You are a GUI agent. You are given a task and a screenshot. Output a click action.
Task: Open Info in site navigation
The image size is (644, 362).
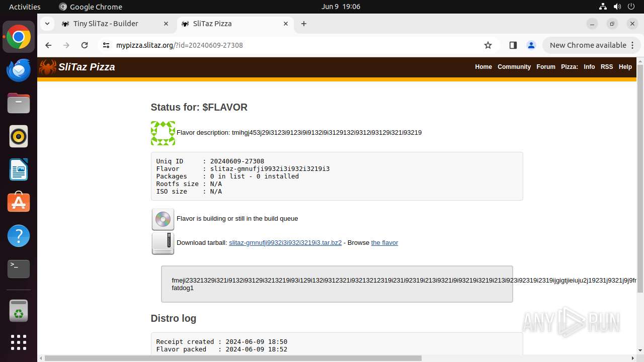click(589, 67)
